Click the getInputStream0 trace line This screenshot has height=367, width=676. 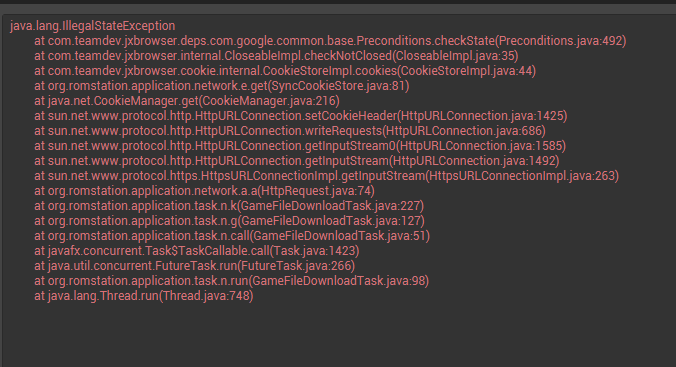click(300, 146)
